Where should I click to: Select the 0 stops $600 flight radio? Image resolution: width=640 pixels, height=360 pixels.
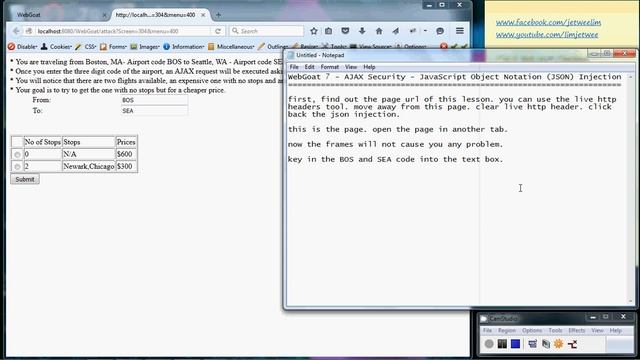(17, 155)
